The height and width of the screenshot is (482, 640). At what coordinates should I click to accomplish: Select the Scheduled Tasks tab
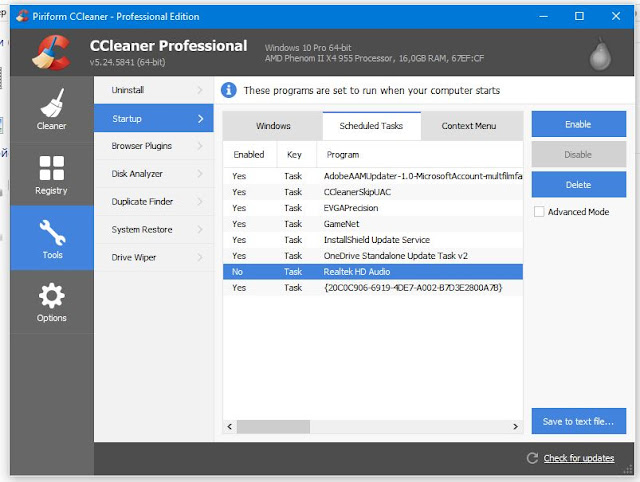tap(371, 126)
